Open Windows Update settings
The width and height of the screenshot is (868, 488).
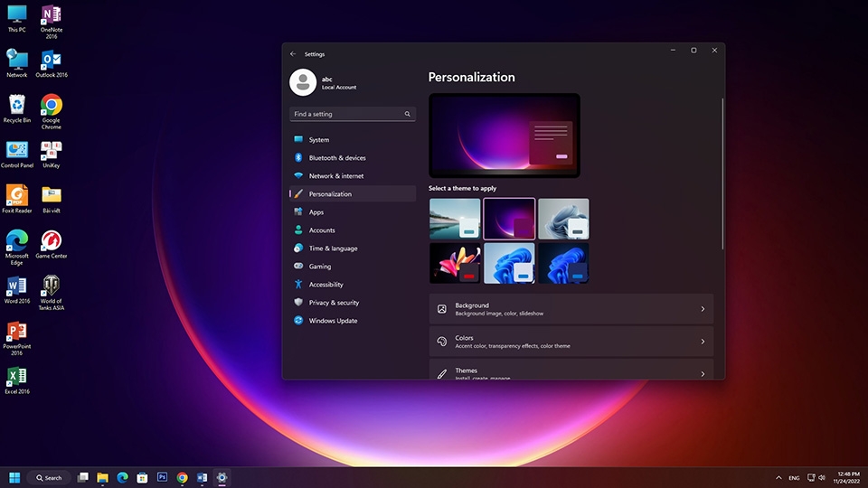coord(353,320)
